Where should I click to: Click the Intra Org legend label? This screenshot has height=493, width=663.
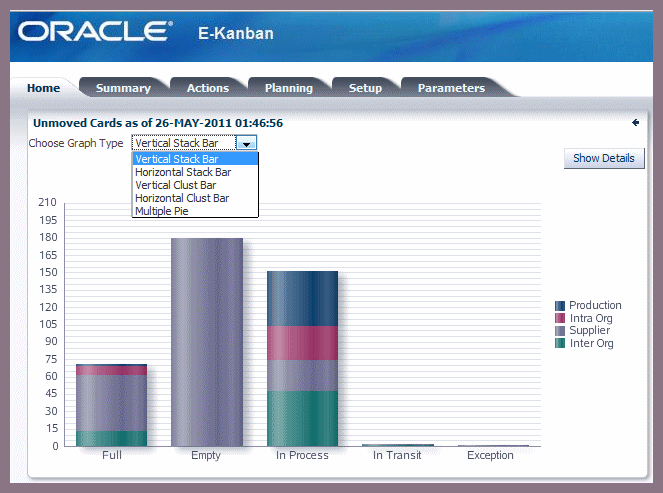click(591, 318)
